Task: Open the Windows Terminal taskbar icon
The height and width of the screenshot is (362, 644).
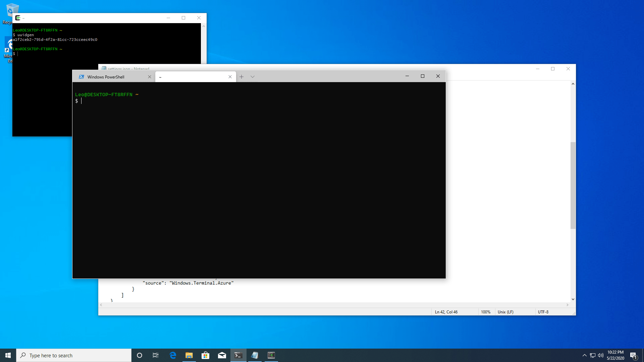Action: [238, 355]
